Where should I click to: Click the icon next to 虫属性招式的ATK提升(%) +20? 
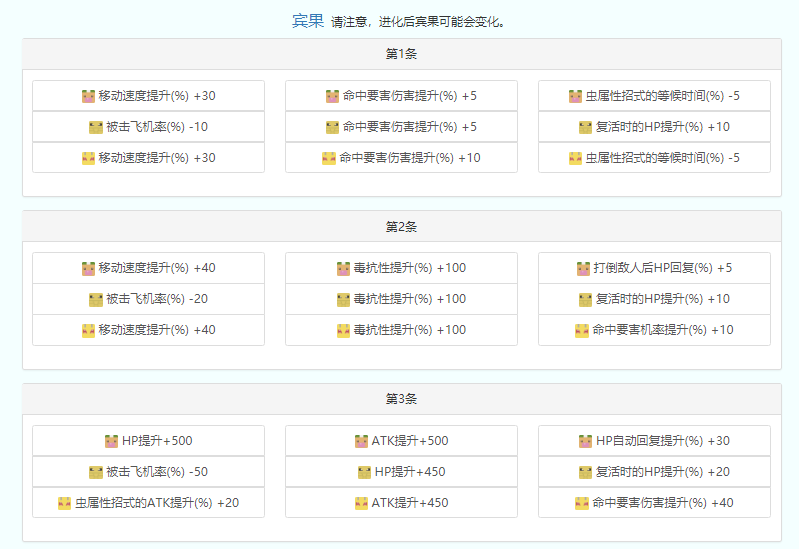pos(65,503)
